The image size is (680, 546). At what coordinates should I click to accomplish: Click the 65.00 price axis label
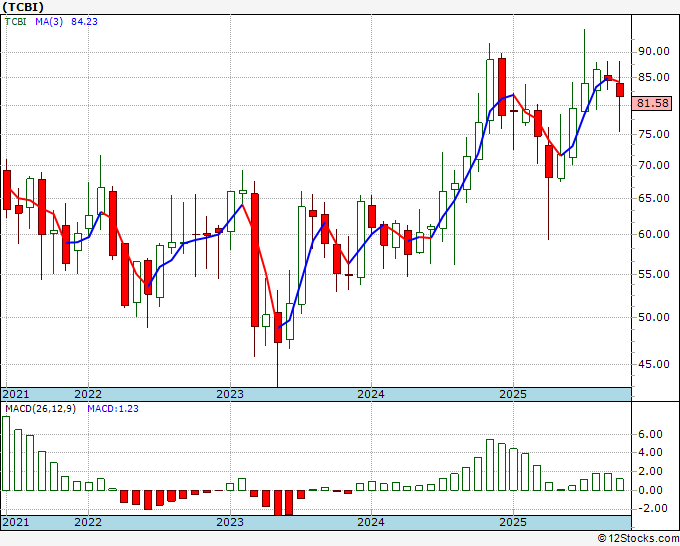tap(654, 198)
